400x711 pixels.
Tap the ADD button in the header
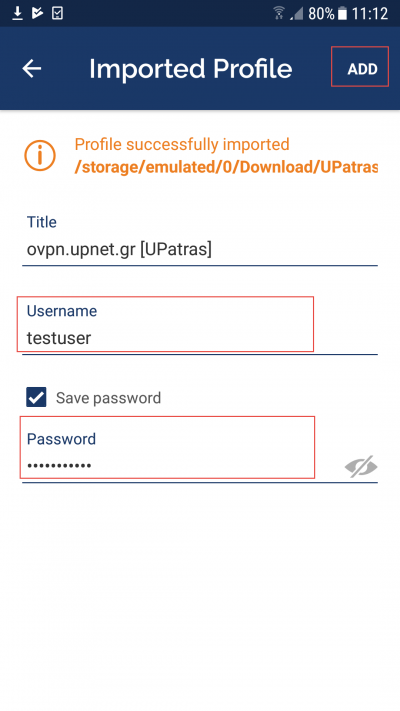(x=362, y=69)
